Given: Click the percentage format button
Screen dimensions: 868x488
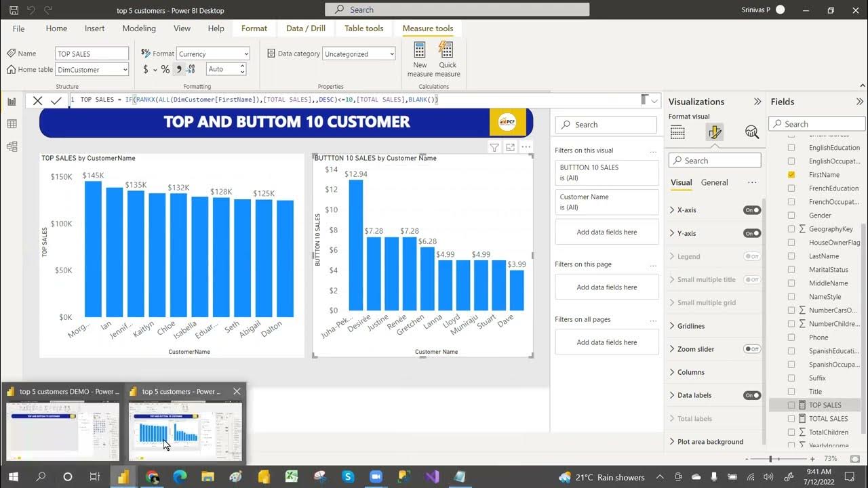Looking at the screenshot, I should click(165, 69).
